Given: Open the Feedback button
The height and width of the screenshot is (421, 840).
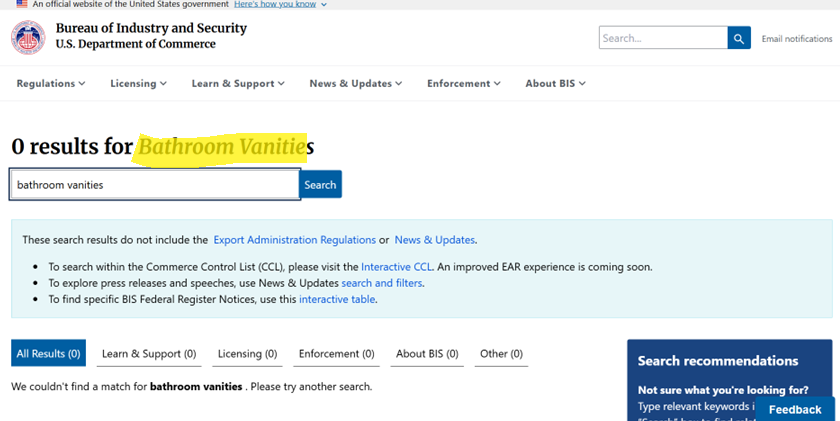Looking at the screenshot, I should click(x=794, y=409).
